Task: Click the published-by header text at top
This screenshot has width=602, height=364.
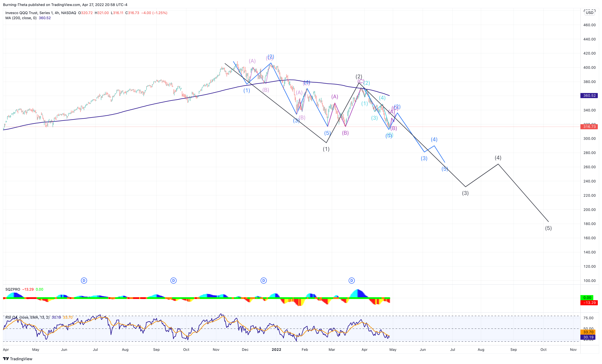Action: [x=65, y=5]
